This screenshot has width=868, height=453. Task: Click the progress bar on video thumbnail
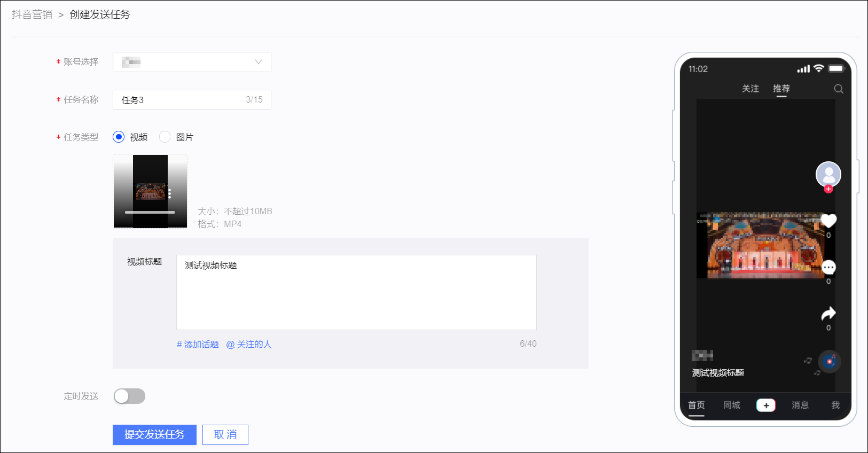click(x=150, y=212)
